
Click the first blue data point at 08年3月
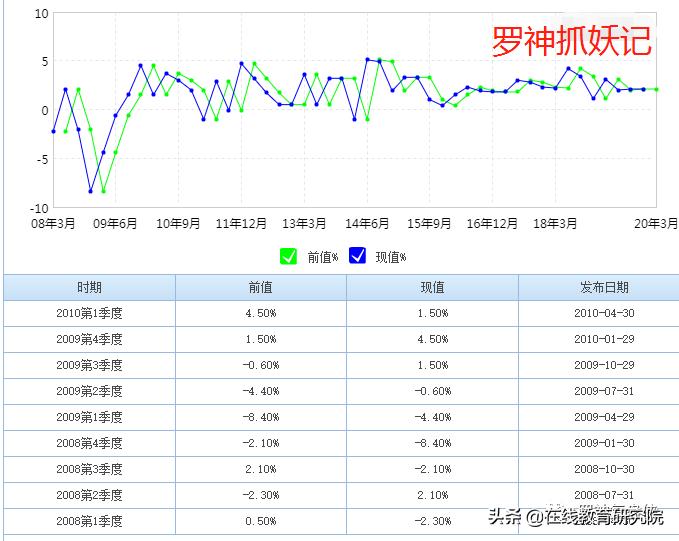click(x=53, y=131)
